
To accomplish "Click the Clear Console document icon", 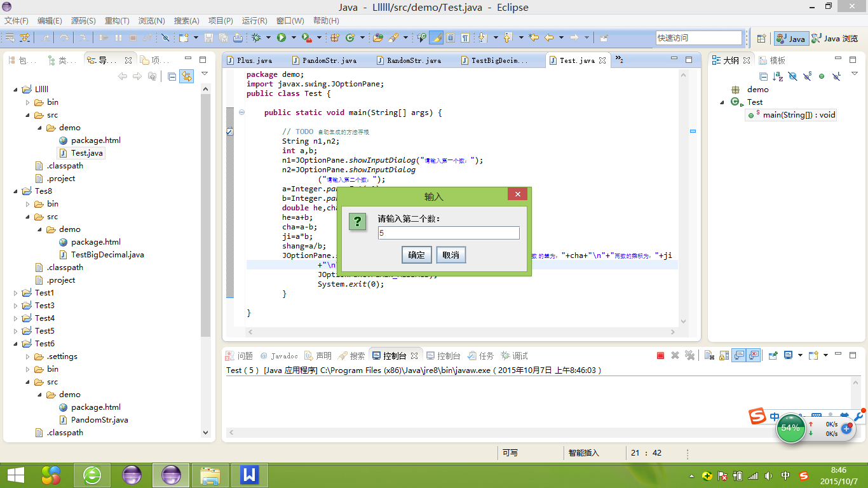I will [709, 356].
